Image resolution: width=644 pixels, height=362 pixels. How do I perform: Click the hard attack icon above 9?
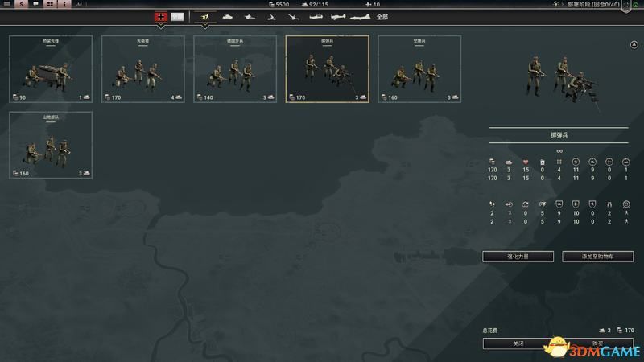pyautogui.click(x=592, y=162)
